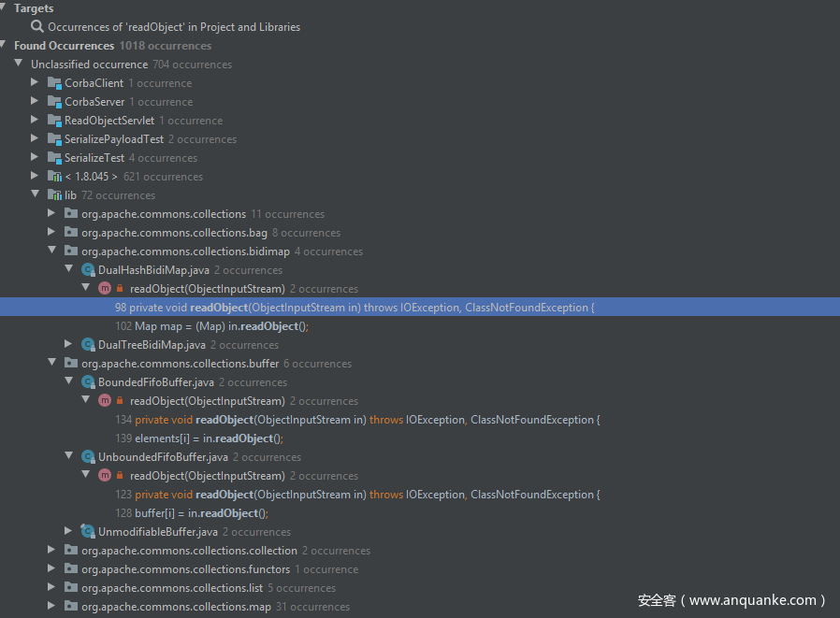The width and height of the screenshot is (840, 618).
Task: Click the UnmodifiableBuffer.java class icon
Action: click(89, 532)
